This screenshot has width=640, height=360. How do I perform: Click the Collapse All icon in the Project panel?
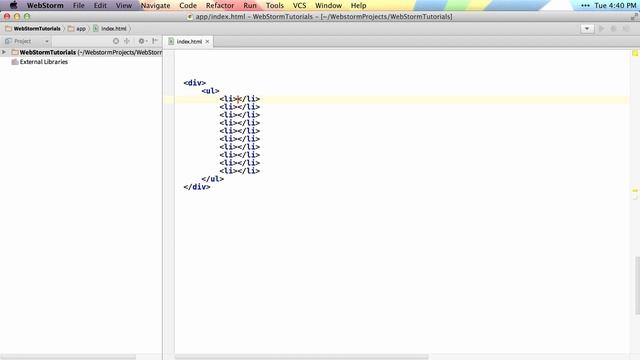click(127, 41)
